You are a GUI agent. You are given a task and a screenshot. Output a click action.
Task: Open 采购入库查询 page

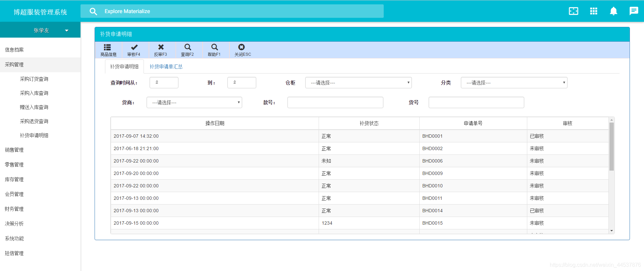pos(34,93)
